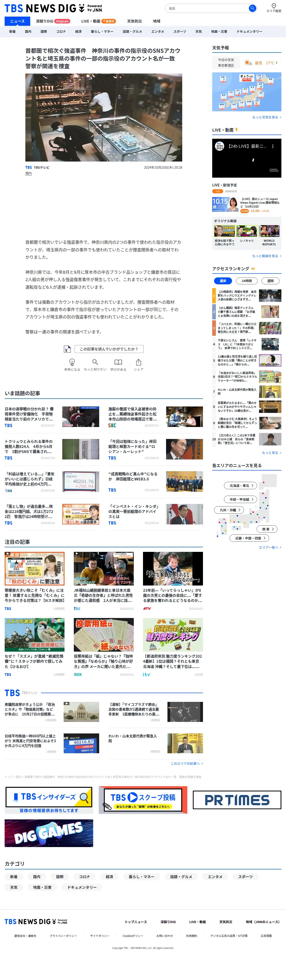Open the 天気防災 tab
This screenshot has height=980, width=286.
tap(134, 21)
